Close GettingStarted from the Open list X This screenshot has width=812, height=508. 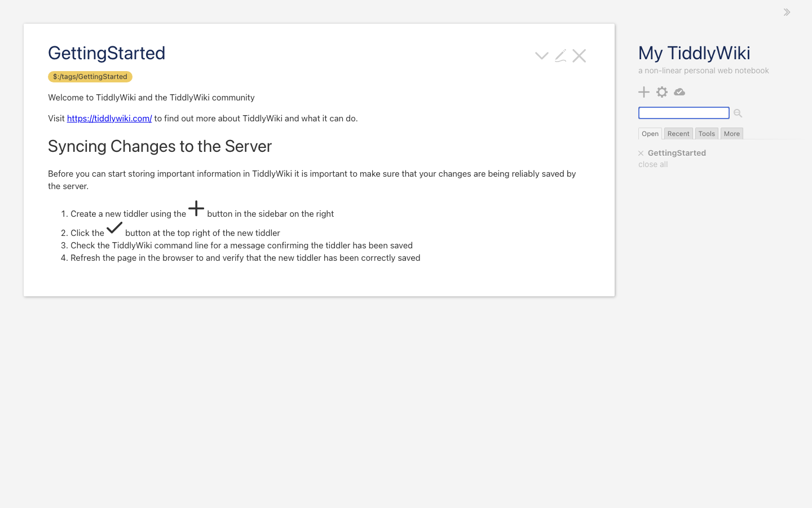641,154
